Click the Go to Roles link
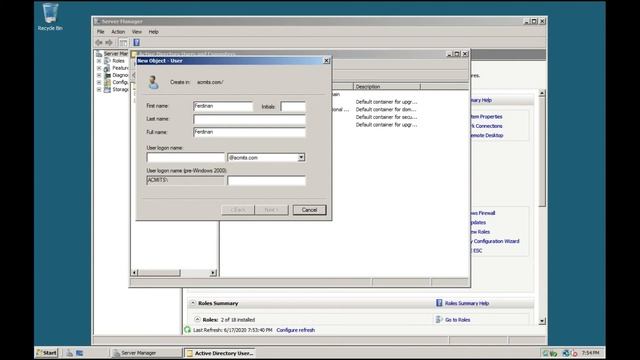 pyautogui.click(x=458, y=320)
